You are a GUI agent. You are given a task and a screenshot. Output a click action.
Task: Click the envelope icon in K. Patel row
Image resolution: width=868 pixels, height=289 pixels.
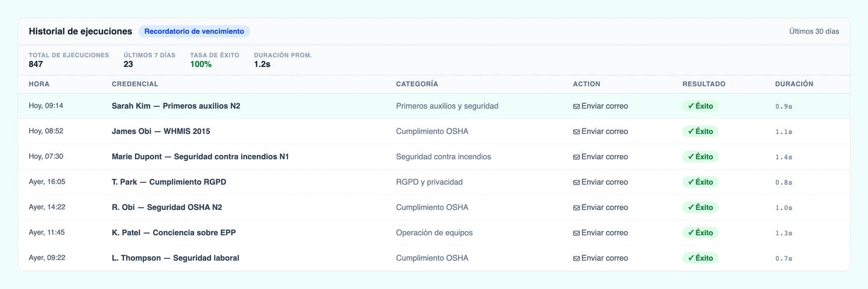(576, 233)
